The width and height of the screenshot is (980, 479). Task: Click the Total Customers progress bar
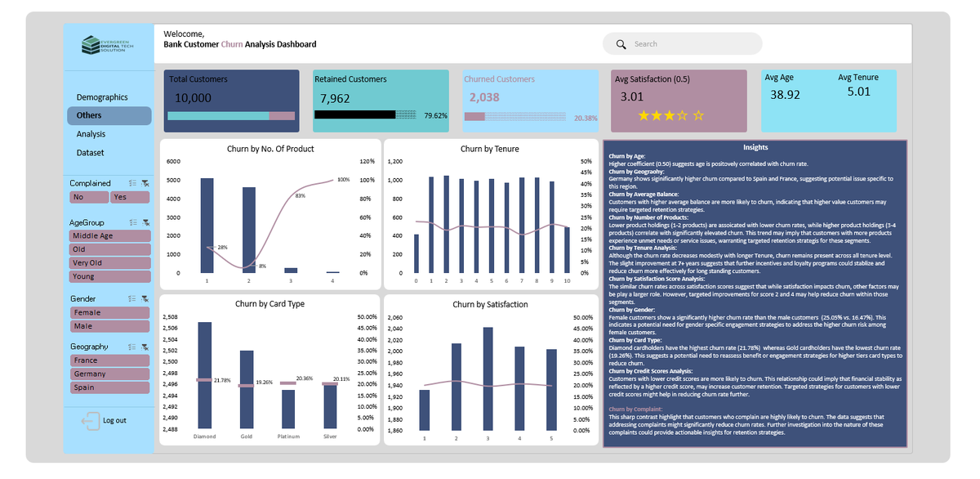[231, 116]
